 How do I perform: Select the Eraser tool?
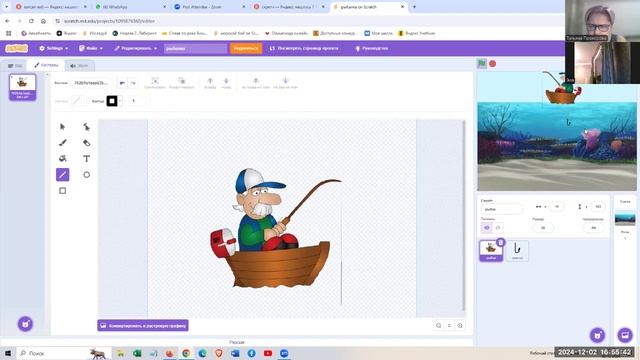(87, 143)
